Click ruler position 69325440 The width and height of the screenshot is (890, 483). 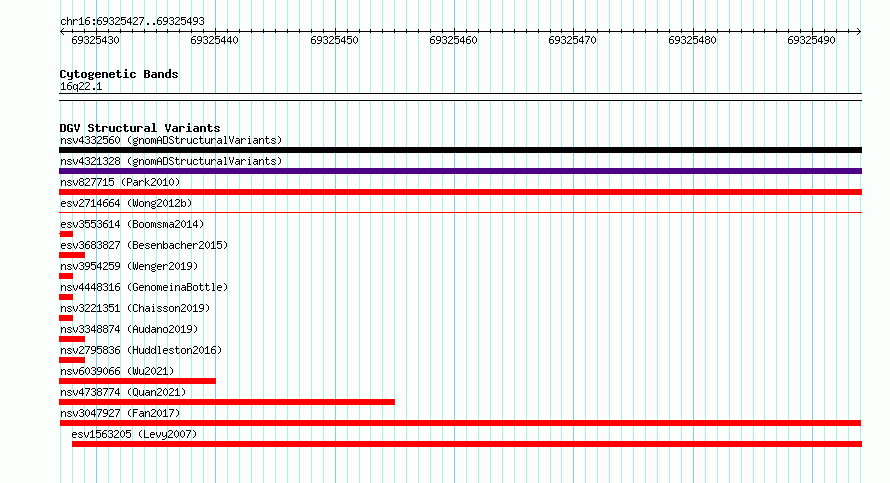coord(215,40)
